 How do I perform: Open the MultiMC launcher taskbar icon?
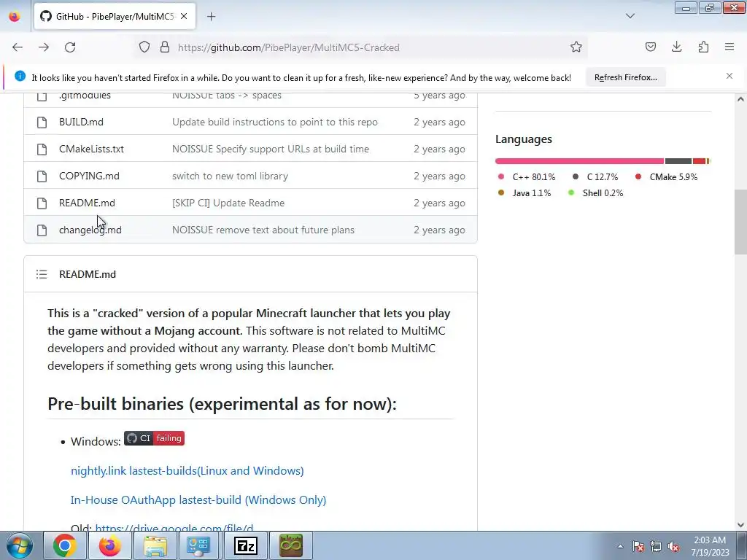(291, 545)
